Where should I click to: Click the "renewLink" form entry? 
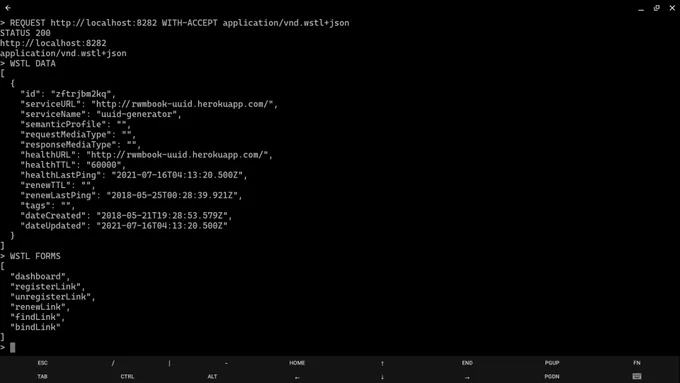click(x=38, y=307)
